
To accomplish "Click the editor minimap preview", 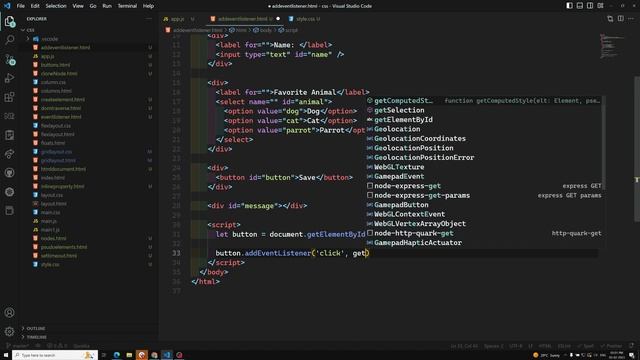I will (x=612, y=46).
